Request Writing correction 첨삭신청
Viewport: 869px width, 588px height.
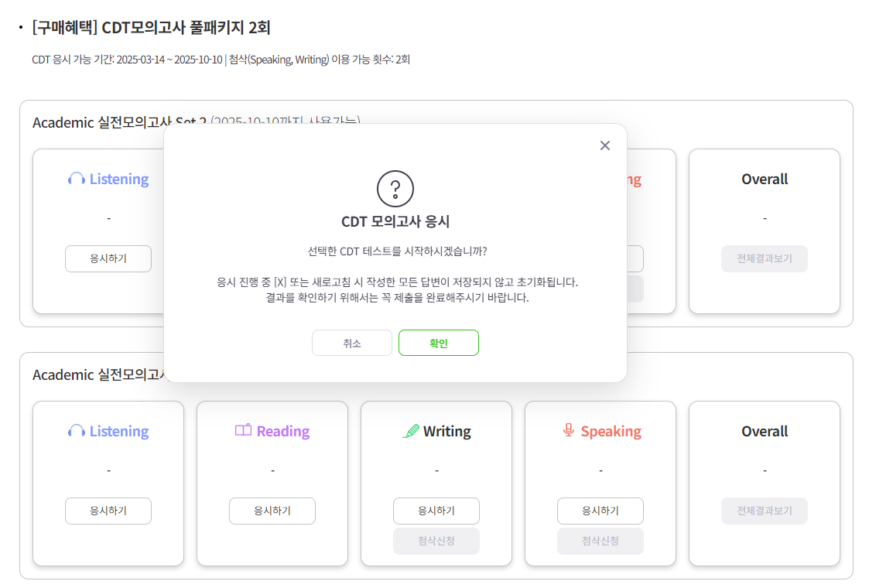tap(436, 541)
